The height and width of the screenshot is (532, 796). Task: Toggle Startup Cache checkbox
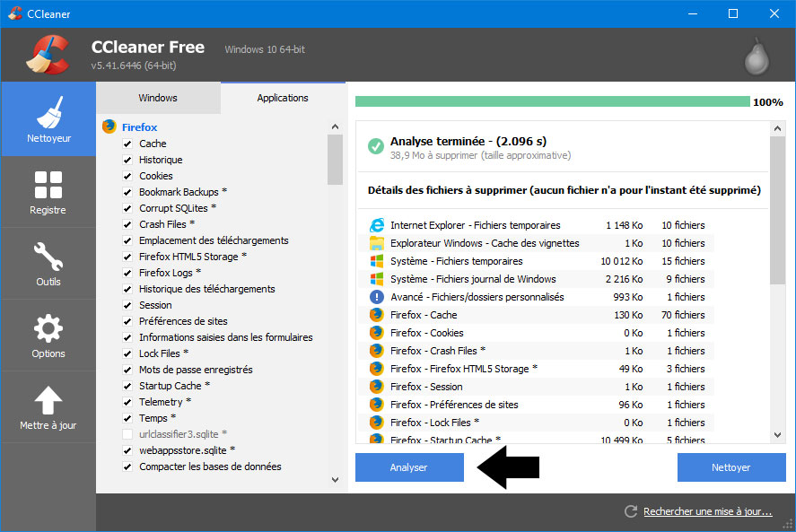127,386
